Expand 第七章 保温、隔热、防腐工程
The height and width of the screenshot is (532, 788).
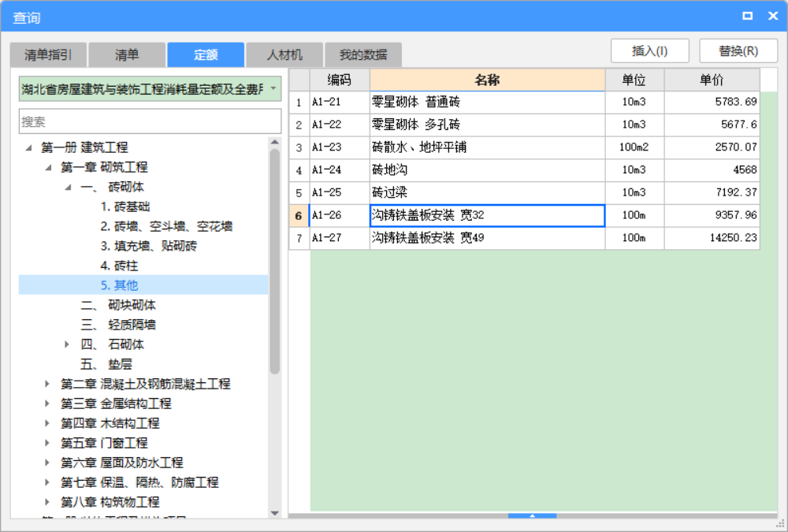(x=46, y=482)
